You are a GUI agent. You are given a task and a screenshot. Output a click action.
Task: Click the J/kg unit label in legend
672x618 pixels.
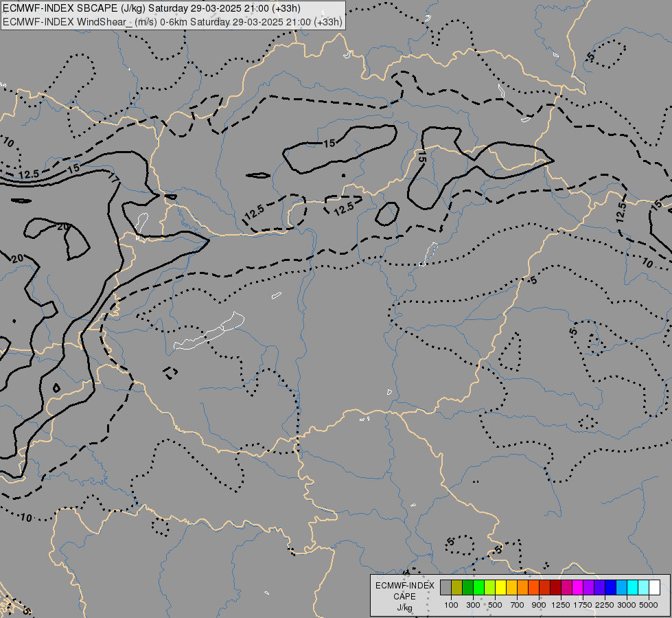[404, 608]
